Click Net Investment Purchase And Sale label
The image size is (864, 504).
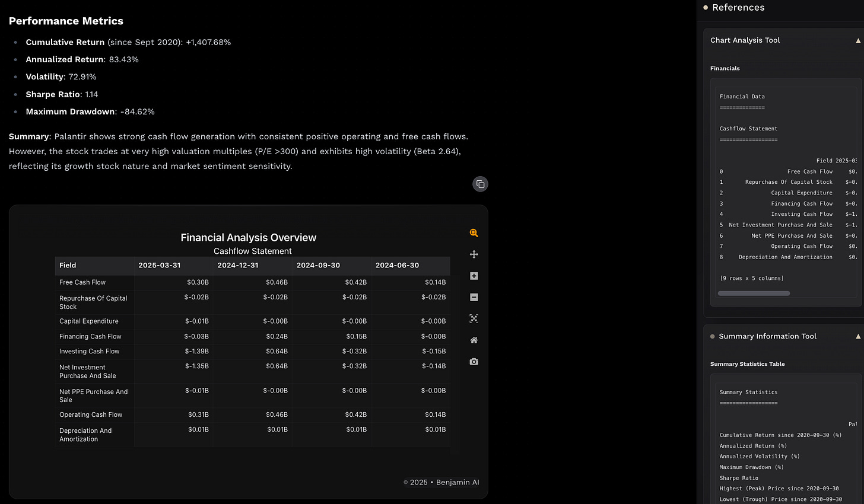click(x=88, y=371)
